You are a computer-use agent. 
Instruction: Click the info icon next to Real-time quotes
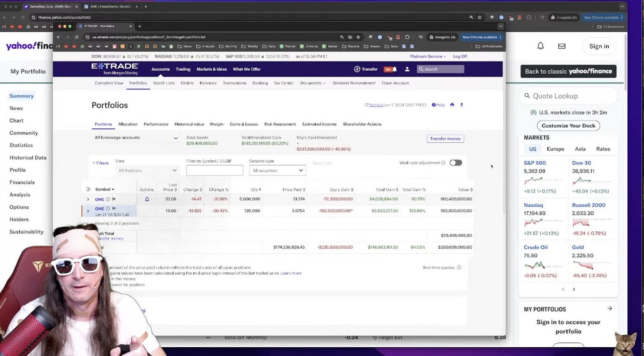[459, 268]
